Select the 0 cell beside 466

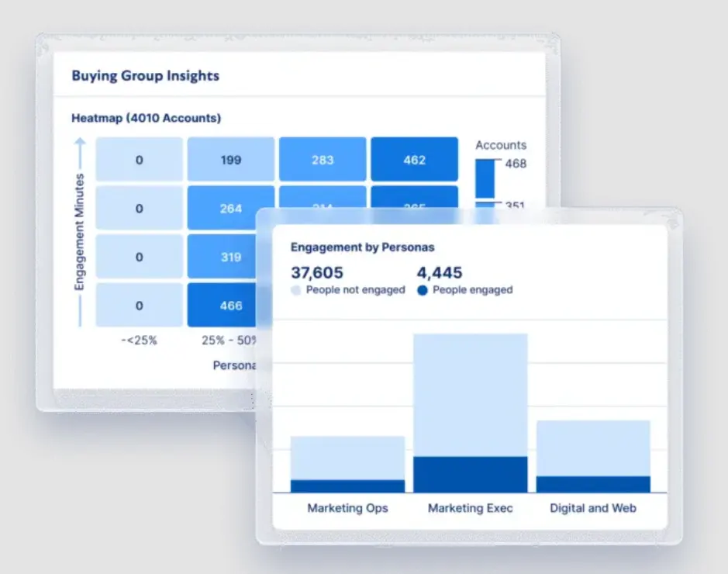(x=140, y=305)
